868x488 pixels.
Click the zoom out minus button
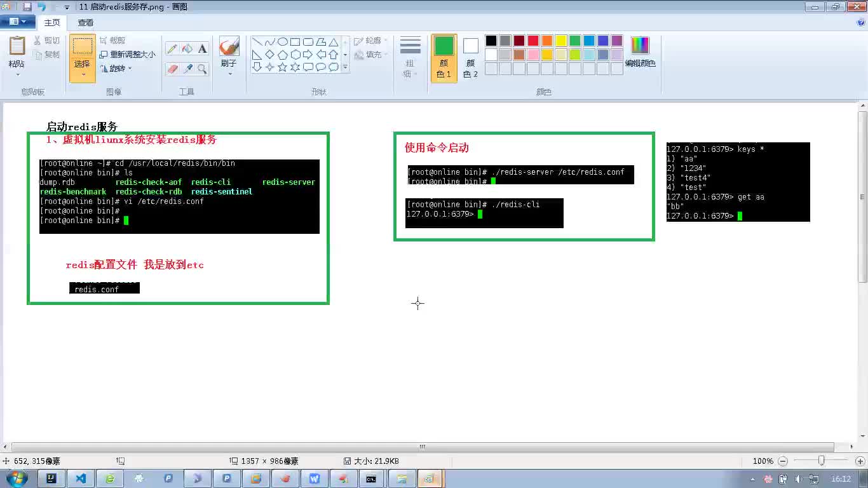click(x=783, y=461)
